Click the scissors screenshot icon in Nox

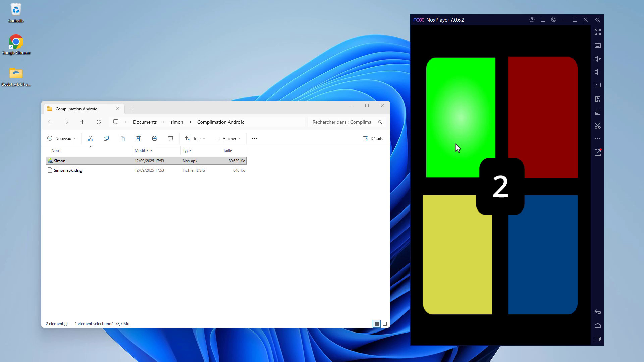coord(598,126)
